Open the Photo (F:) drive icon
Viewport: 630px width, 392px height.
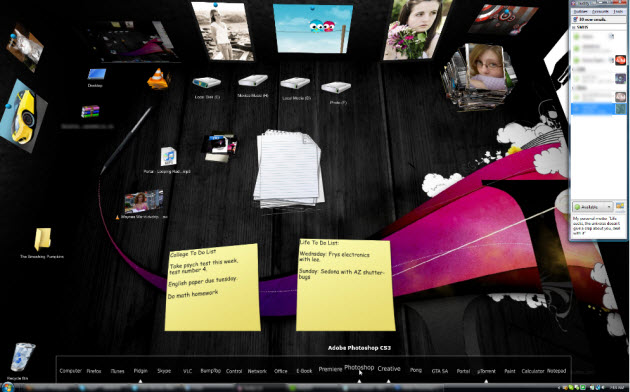click(336, 87)
